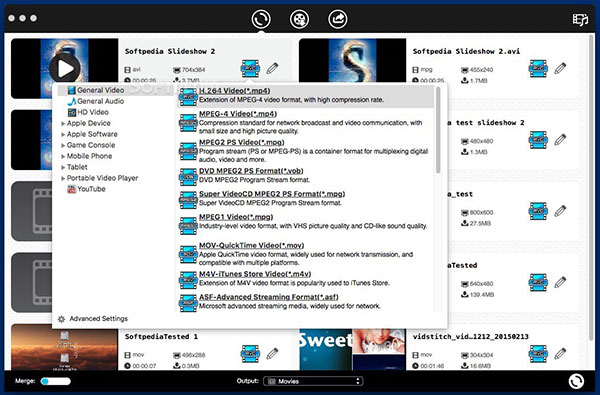Open Advanced Settings in format popup
Viewport: 600px width, 395px height.
coord(93,319)
